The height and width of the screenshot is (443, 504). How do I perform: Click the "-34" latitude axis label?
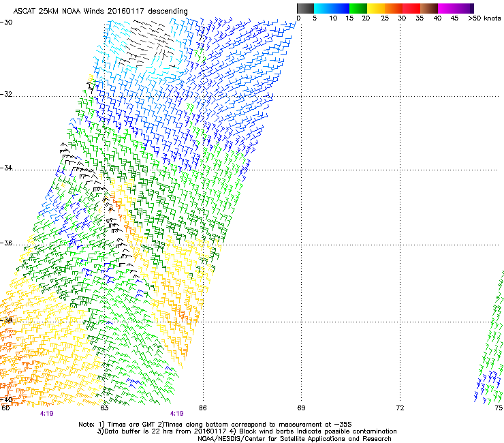pyautogui.click(x=6, y=168)
